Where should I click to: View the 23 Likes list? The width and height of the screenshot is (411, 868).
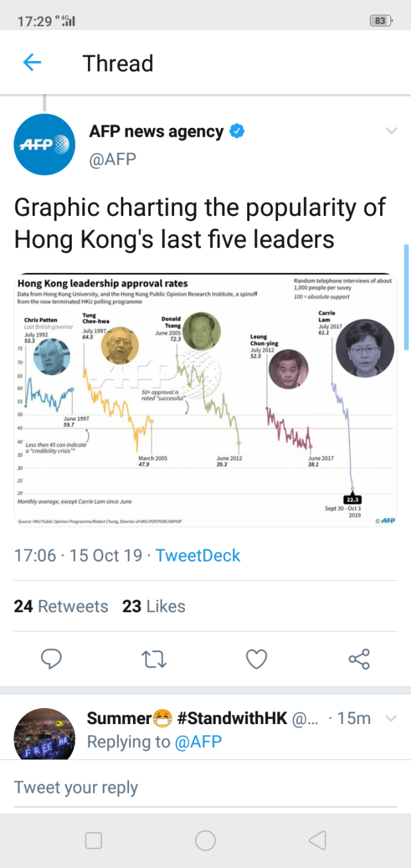tap(153, 607)
